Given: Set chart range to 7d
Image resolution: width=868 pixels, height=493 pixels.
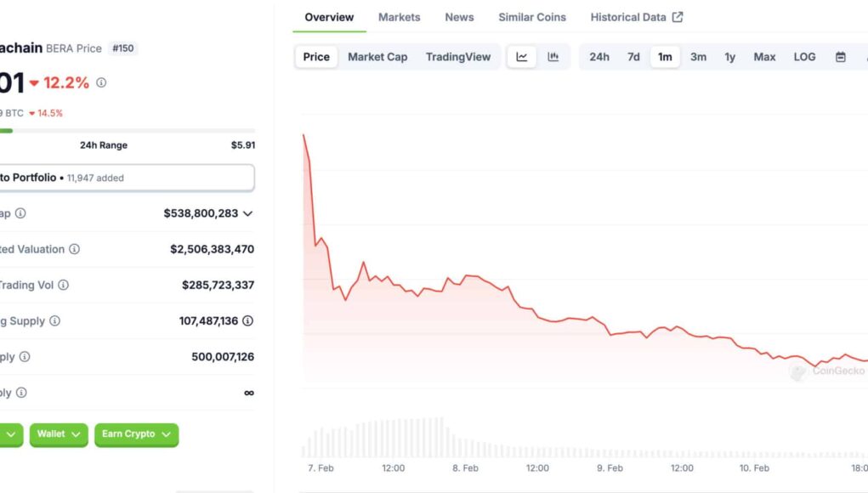Looking at the screenshot, I should click(x=633, y=57).
